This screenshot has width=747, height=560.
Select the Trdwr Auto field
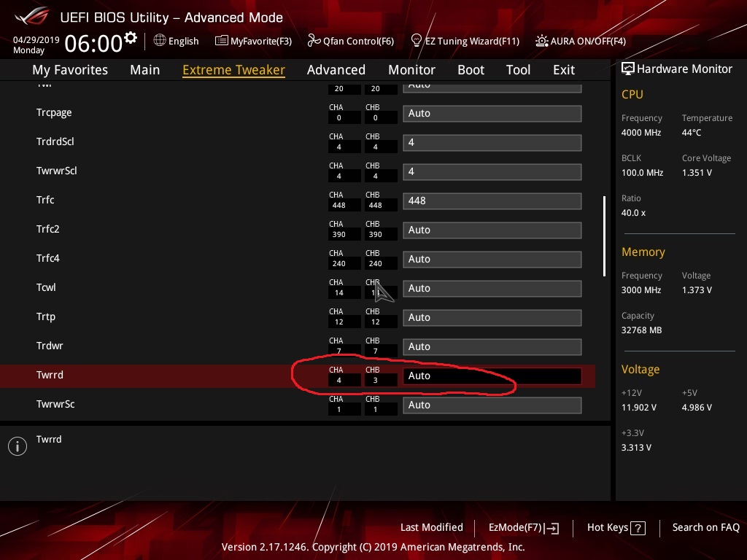[x=492, y=346]
